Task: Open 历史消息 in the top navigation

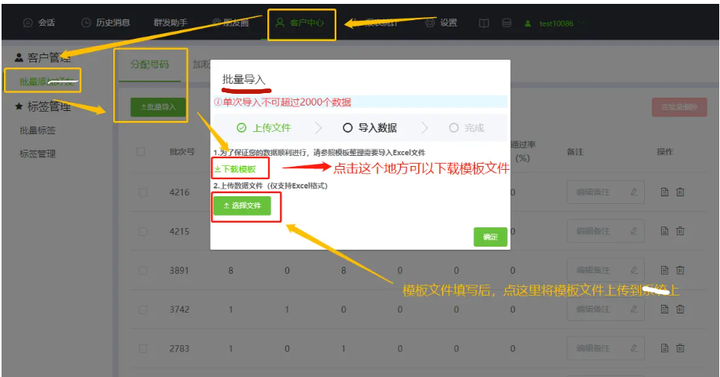Action: [106, 23]
